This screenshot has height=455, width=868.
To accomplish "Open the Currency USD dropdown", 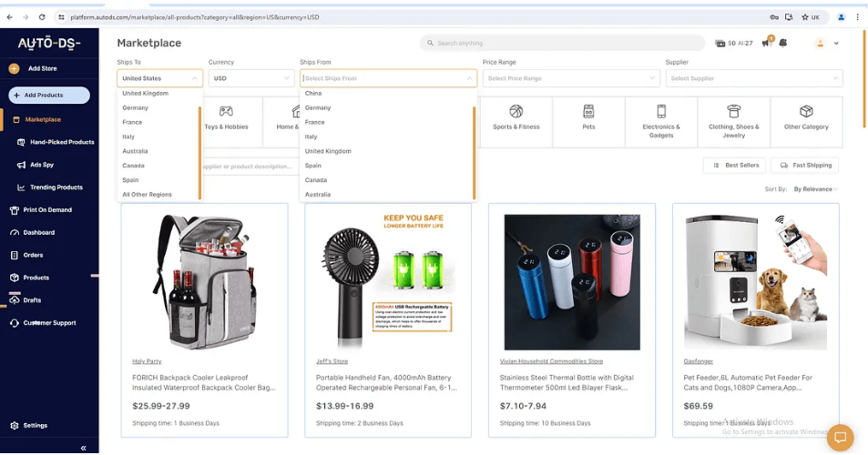I will (250, 78).
